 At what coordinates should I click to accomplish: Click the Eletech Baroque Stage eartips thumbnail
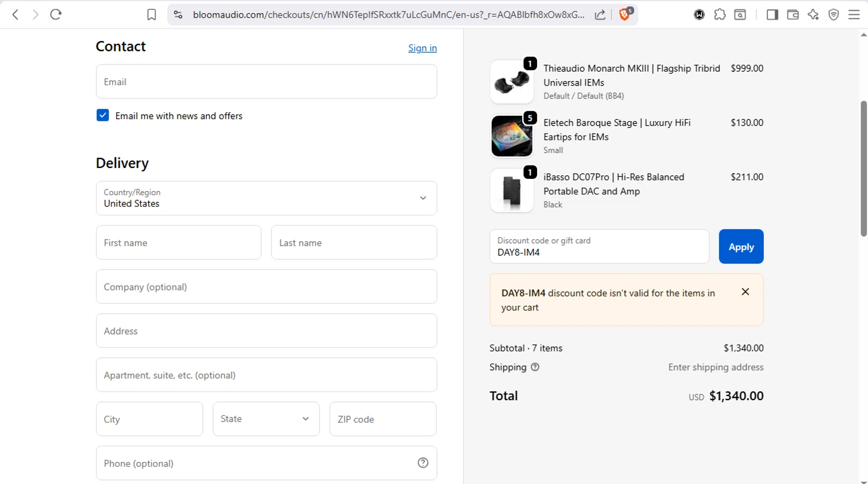point(512,136)
